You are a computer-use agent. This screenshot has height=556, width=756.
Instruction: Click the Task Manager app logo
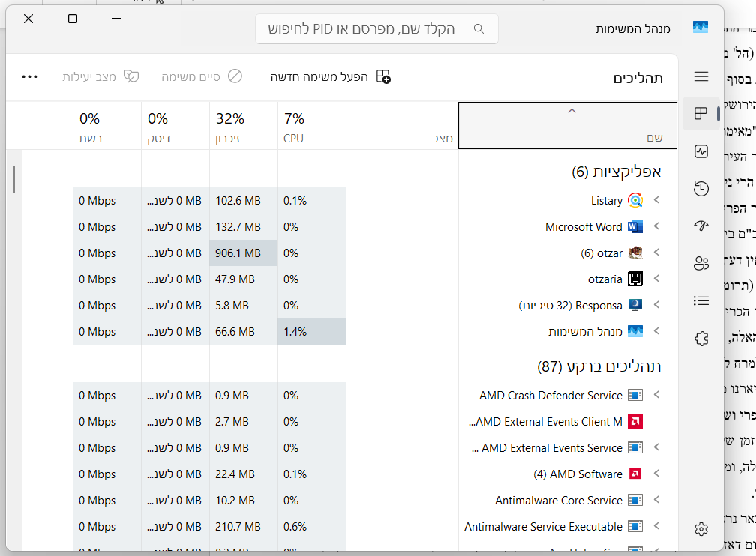(700, 27)
